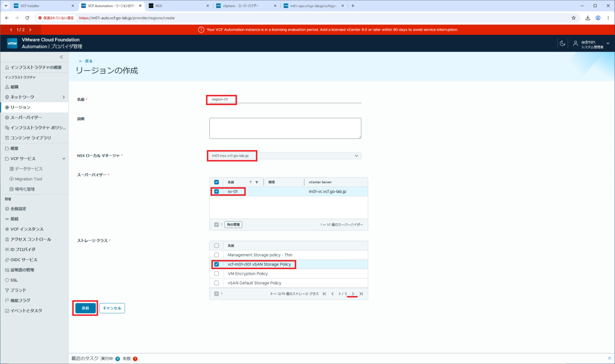The height and width of the screenshot is (364, 615).
Task: Reload the page in browser
Action: pyautogui.click(x=27, y=17)
